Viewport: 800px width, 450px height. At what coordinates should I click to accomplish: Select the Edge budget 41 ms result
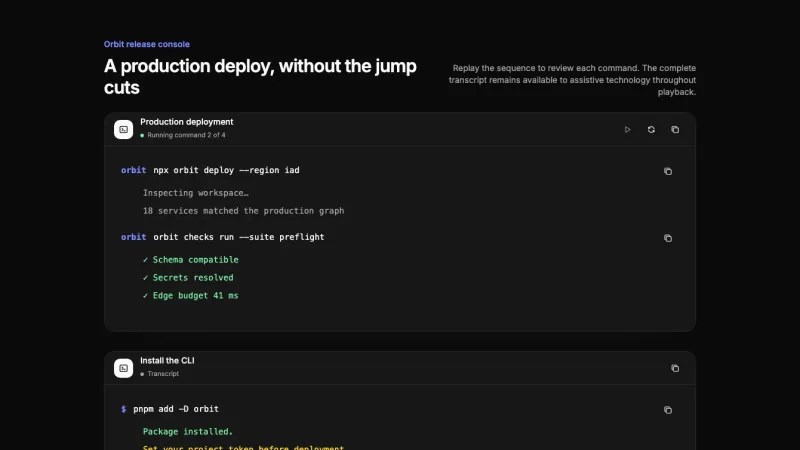[x=191, y=296]
